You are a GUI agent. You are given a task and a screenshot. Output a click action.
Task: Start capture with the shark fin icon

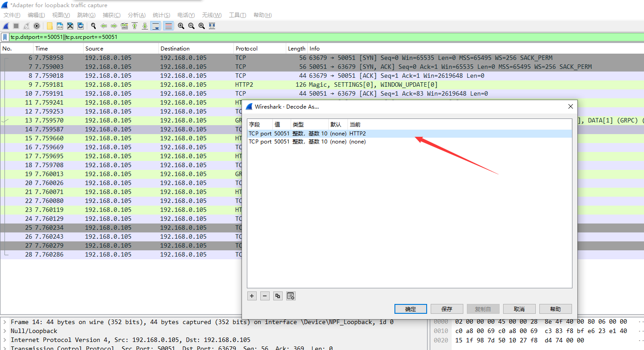point(6,26)
